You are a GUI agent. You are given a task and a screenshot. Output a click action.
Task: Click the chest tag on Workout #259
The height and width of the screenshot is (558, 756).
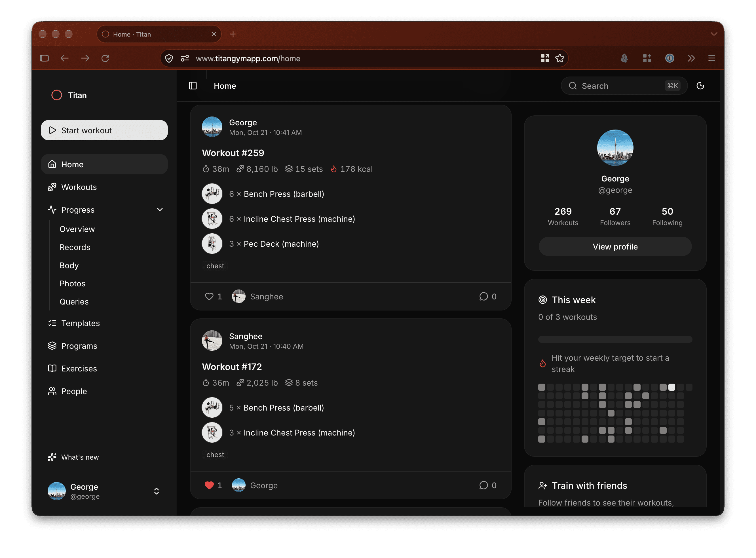[215, 266]
